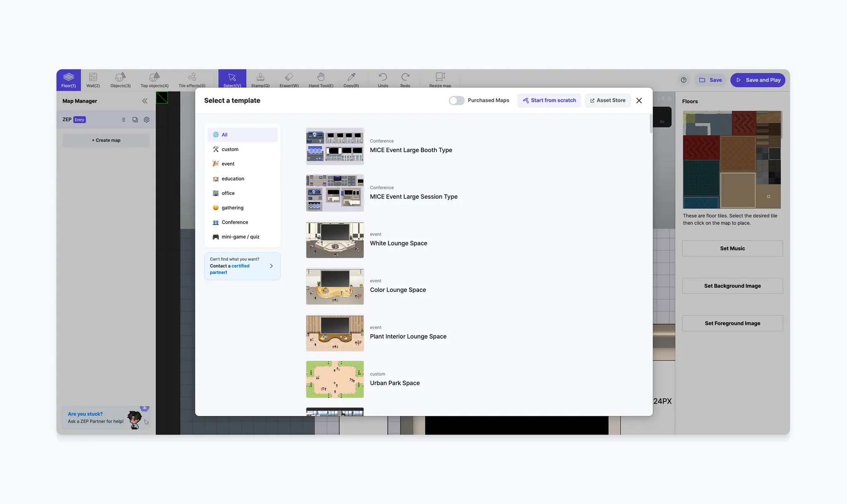Open the ZEP map list menu icon
This screenshot has height=504, width=847.
pos(123,119)
